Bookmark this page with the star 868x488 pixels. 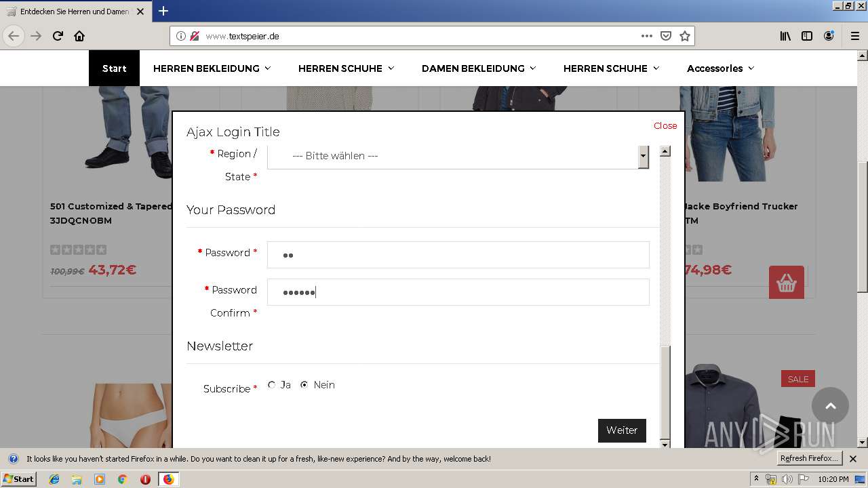(x=685, y=36)
